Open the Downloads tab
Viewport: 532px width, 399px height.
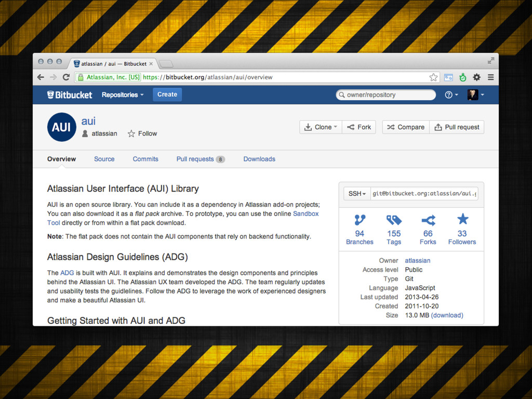tap(259, 159)
